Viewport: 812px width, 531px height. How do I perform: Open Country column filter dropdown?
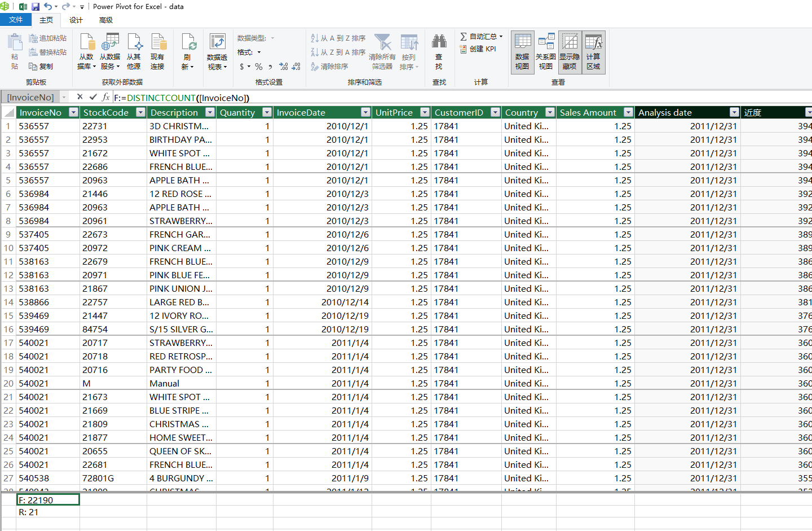[x=550, y=112]
